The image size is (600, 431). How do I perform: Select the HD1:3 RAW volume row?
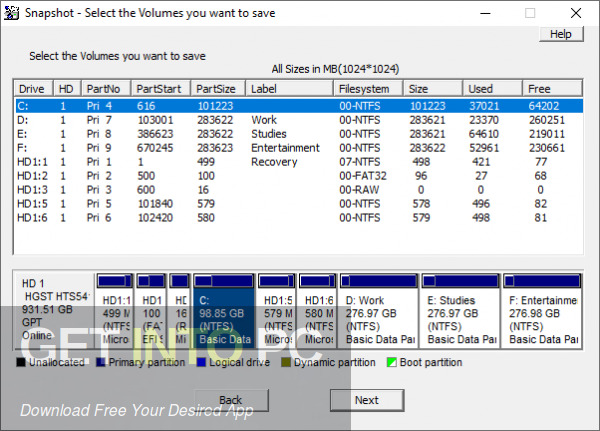click(x=299, y=190)
